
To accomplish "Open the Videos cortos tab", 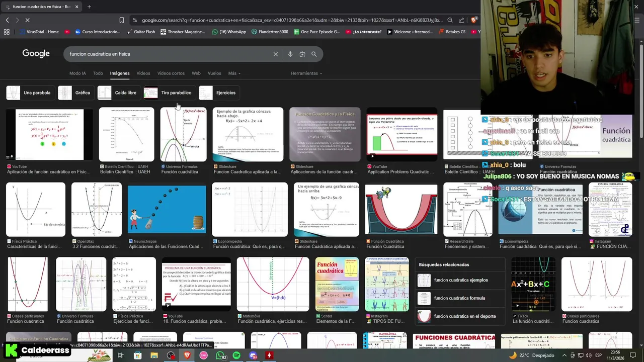I will pyautogui.click(x=171, y=73).
